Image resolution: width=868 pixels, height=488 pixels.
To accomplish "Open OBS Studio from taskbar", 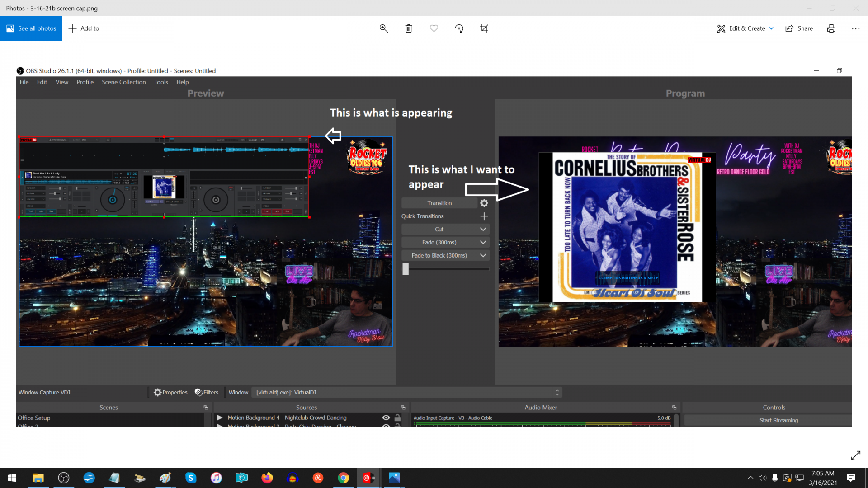I will 64,478.
